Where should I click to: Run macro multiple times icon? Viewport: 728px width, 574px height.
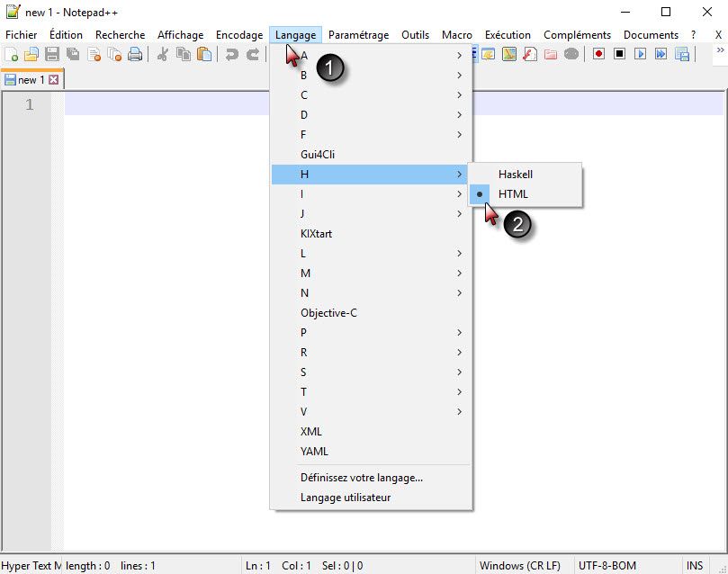(x=661, y=54)
